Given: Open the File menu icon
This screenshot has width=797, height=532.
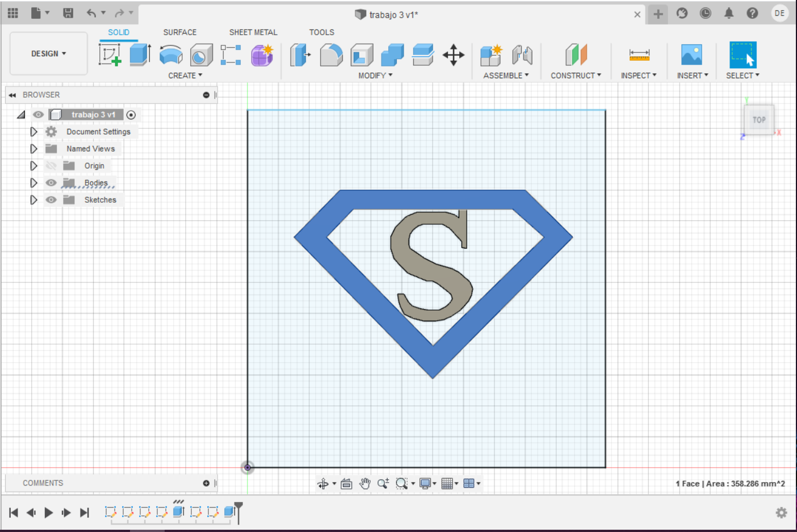Looking at the screenshot, I should pos(36,12).
